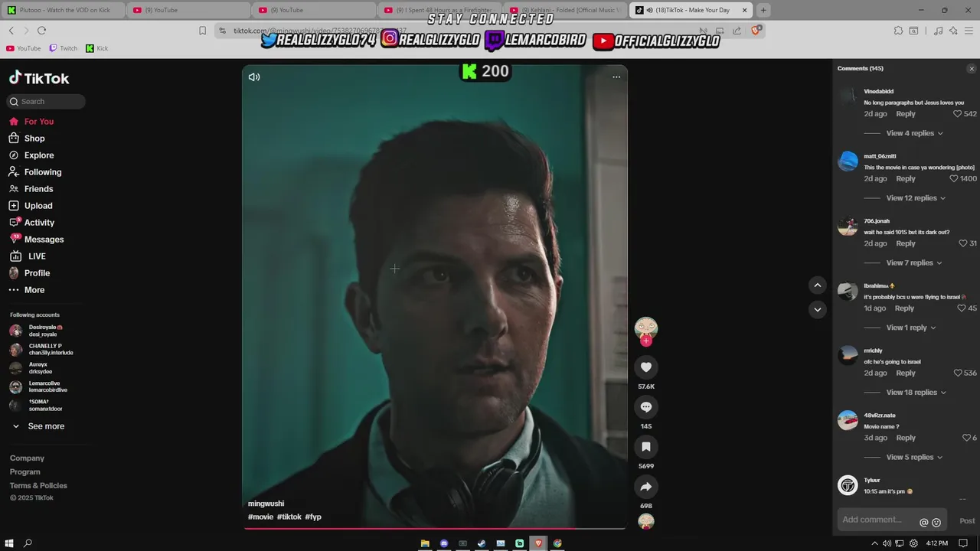980x551 pixels.
Task: Like matt_06znlti's comment
Action: tap(954, 179)
